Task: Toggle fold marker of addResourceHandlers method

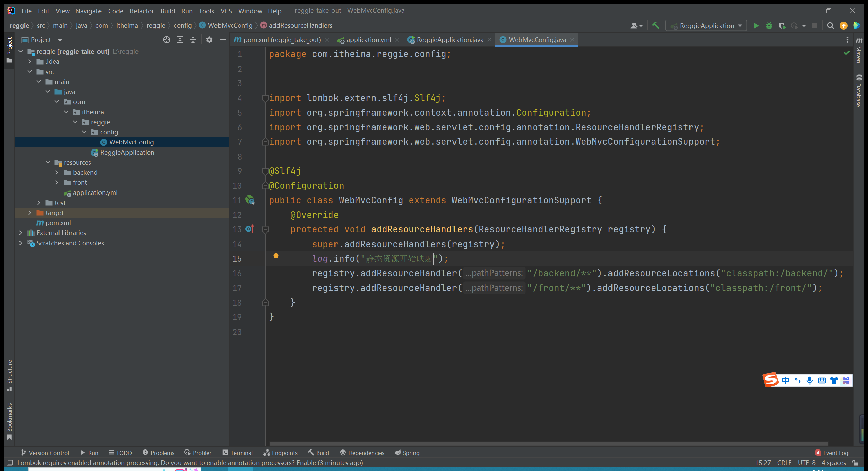Action: click(265, 229)
